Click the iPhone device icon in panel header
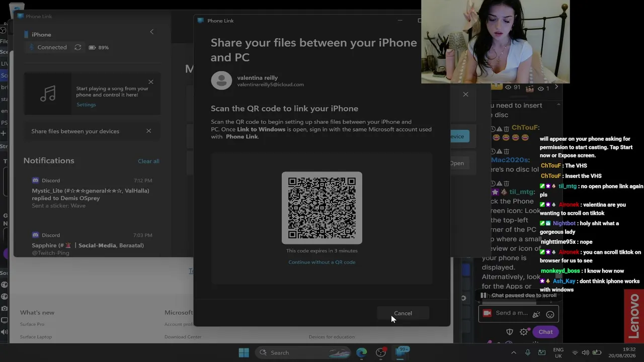 (26, 35)
